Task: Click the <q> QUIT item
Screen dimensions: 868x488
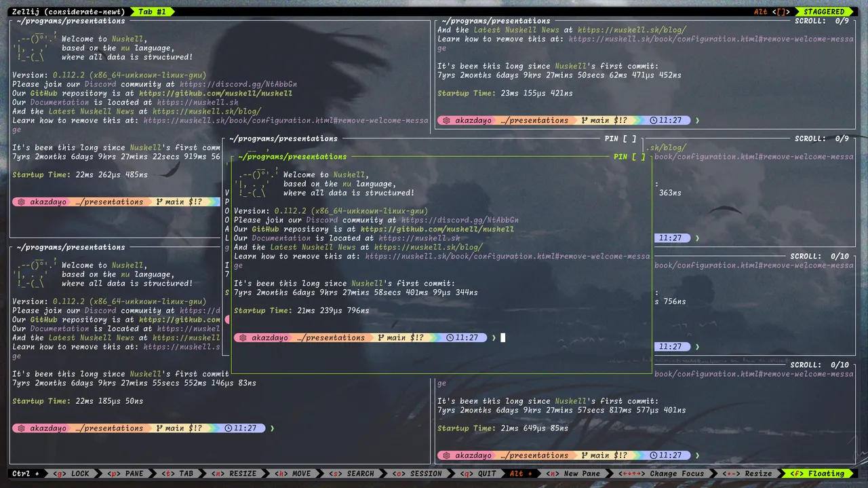Action: (x=477, y=474)
